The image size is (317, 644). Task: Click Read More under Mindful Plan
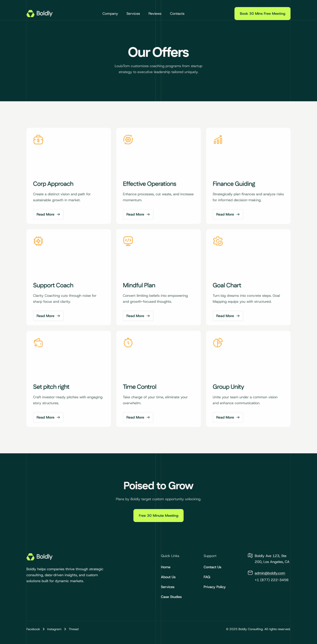click(138, 316)
